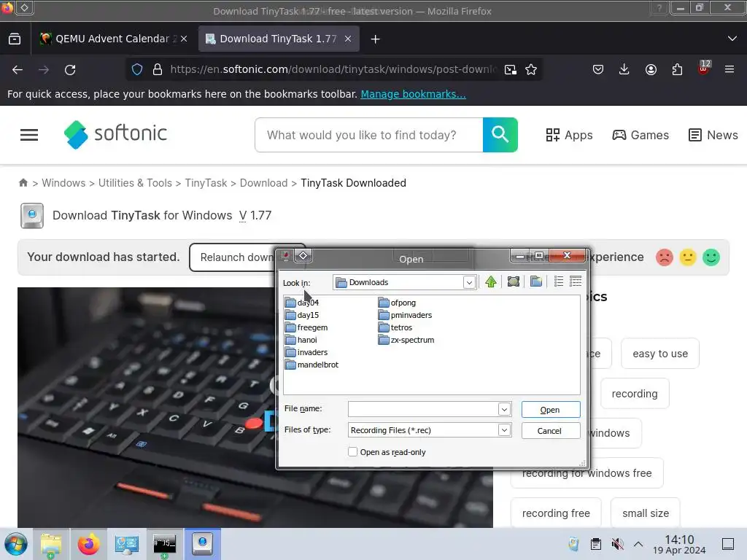Click Softonic search input box
This screenshot has height=560, width=747.
click(x=368, y=135)
